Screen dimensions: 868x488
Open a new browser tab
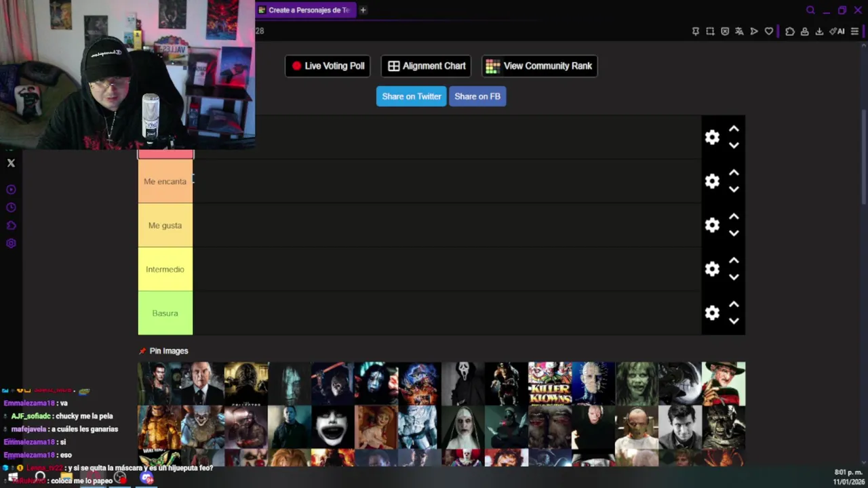[x=363, y=10]
